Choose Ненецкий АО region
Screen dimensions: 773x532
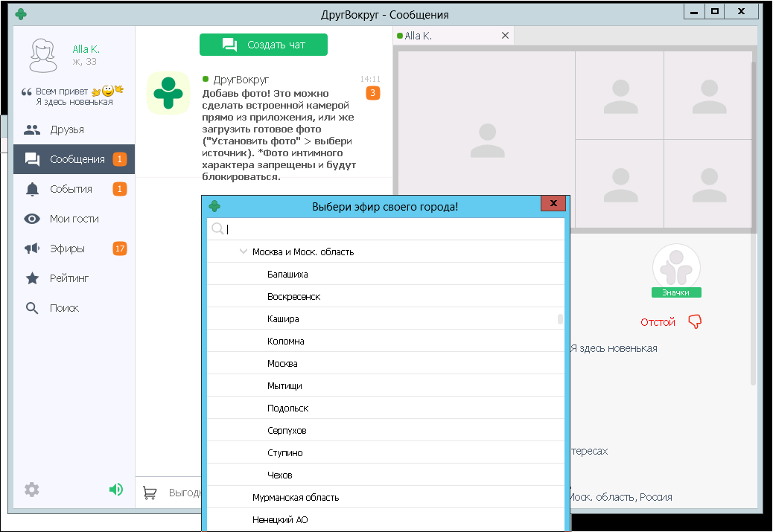pyautogui.click(x=386, y=519)
